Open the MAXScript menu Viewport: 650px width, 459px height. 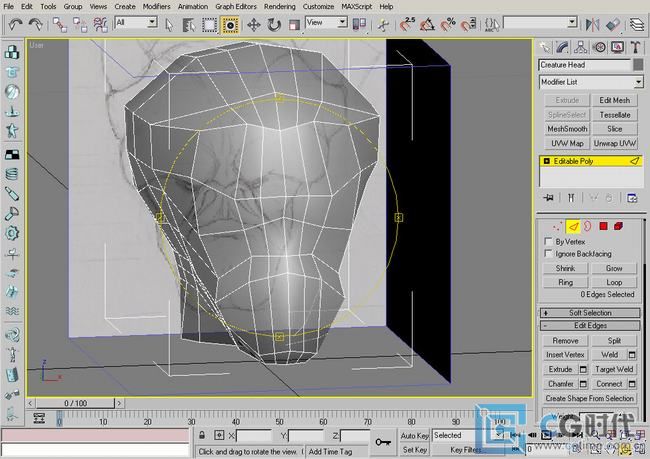[357, 7]
